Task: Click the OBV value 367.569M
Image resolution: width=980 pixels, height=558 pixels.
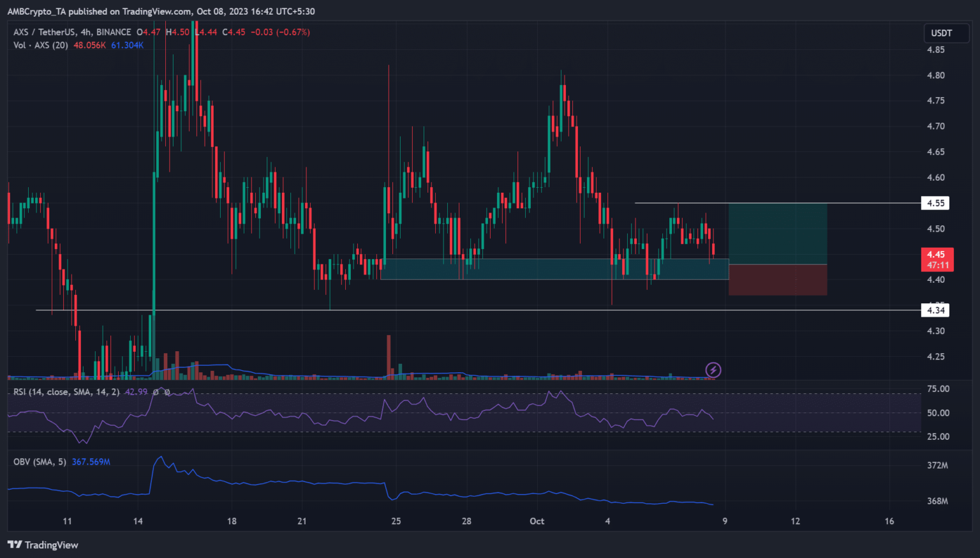Action: tap(91, 462)
